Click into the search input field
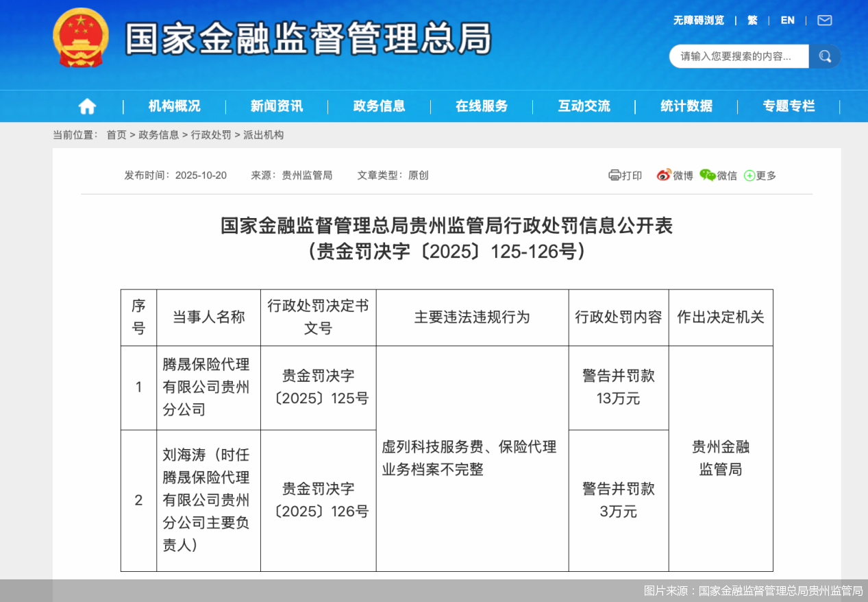 click(x=739, y=56)
